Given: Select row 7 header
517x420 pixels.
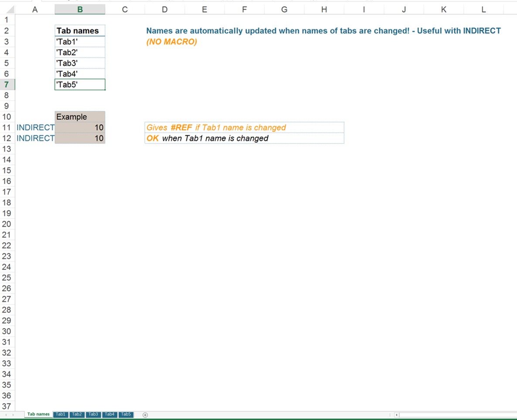Looking at the screenshot, I should (7, 85).
